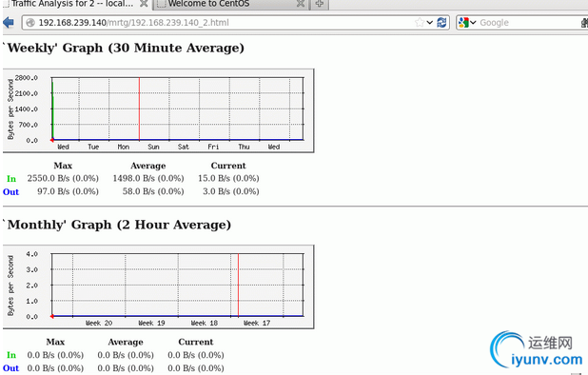Image resolution: width=588 pixels, height=375 pixels.
Task: Click the browser back arrow button
Action: click(9, 23)
